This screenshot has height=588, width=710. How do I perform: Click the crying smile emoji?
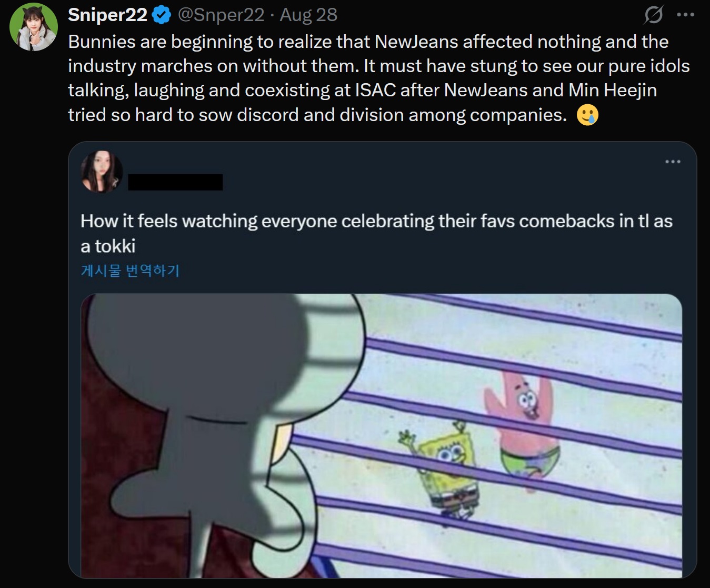pos(587,115)
